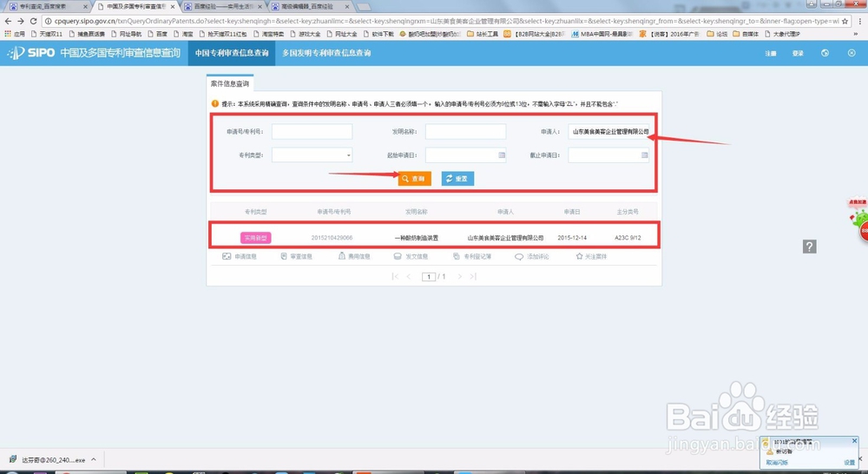Click the application date 2015-12-14
868x474 pixels.
[x=572, y=238]
